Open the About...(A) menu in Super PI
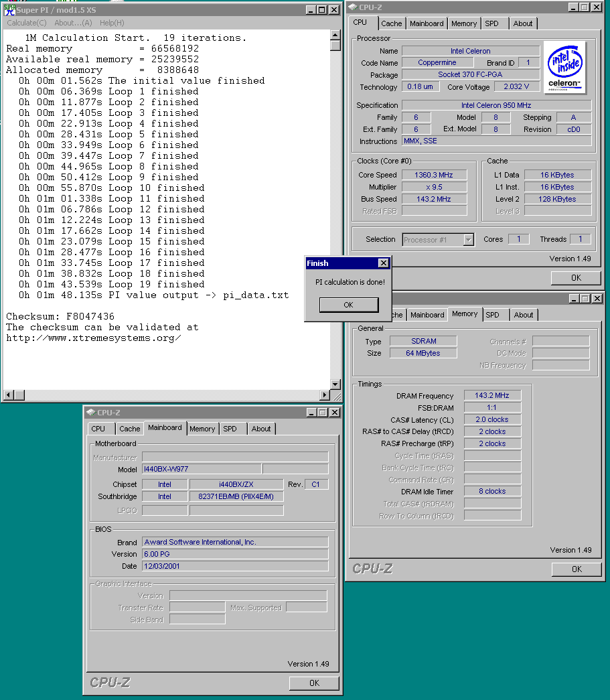This screenshot has height=700, width=610. click(x=73, y=23)
